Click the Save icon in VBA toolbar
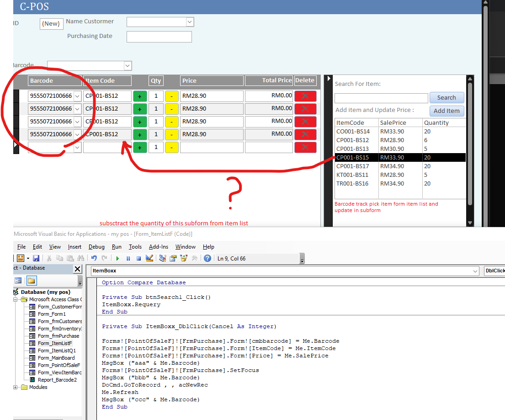The width and height of the screenshot is (505, 420). click(x=36, y=258)
